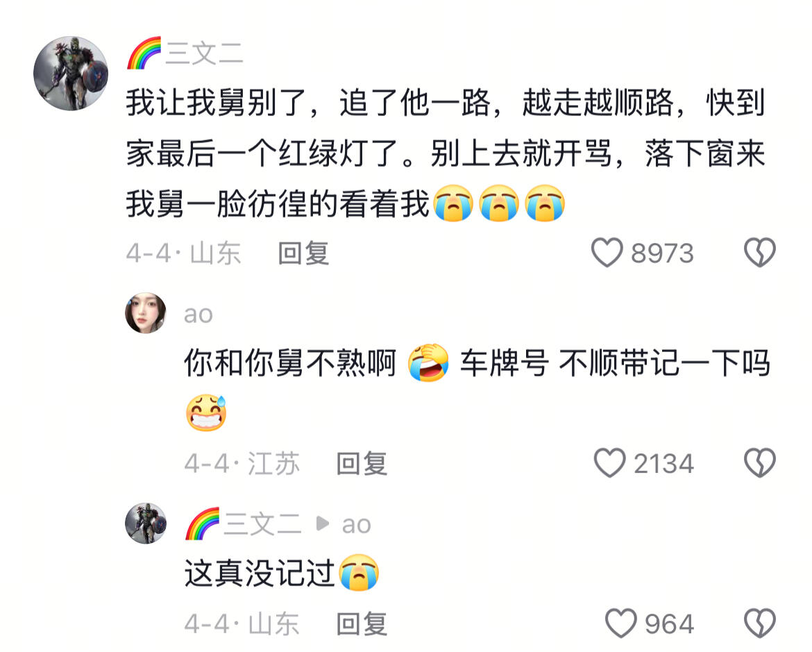The image size is (812, 652).
Task: Dislike the last reply by 三文二
Action: coord(760,623)
